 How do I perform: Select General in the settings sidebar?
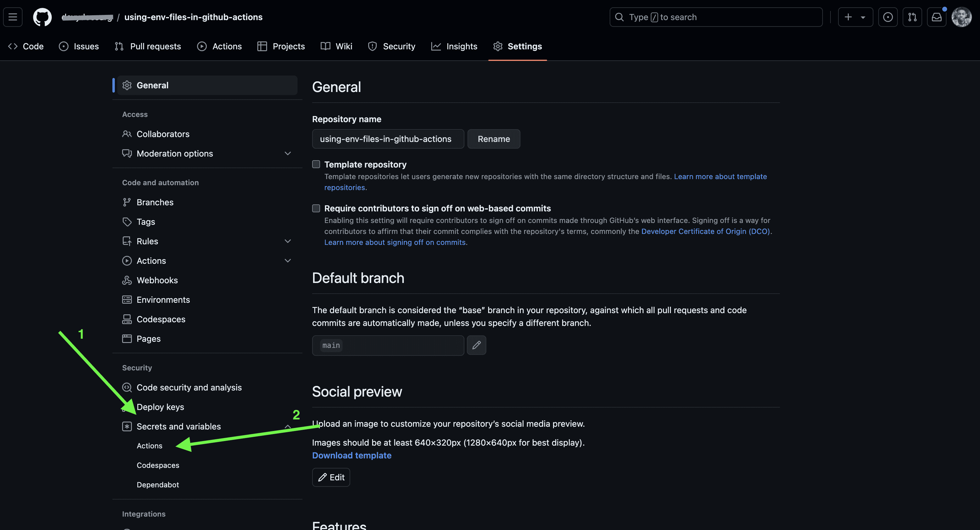click(207, 85)
